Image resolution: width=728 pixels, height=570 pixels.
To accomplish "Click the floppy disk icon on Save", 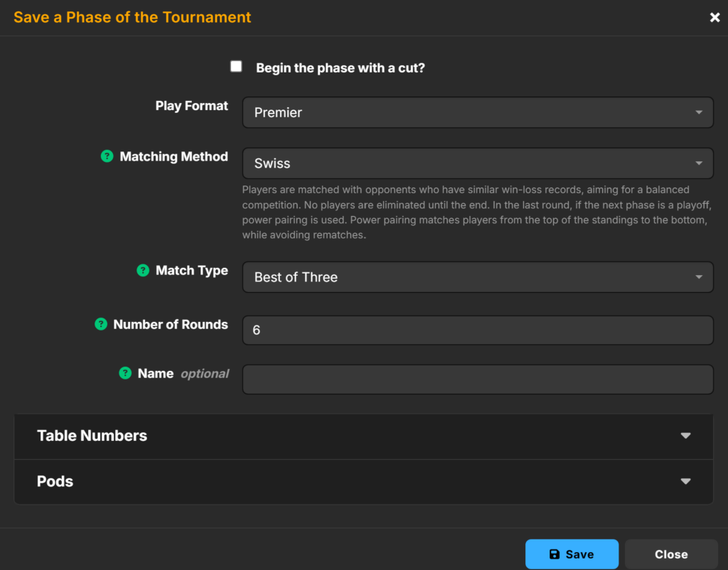I will [x=555, y=554].
